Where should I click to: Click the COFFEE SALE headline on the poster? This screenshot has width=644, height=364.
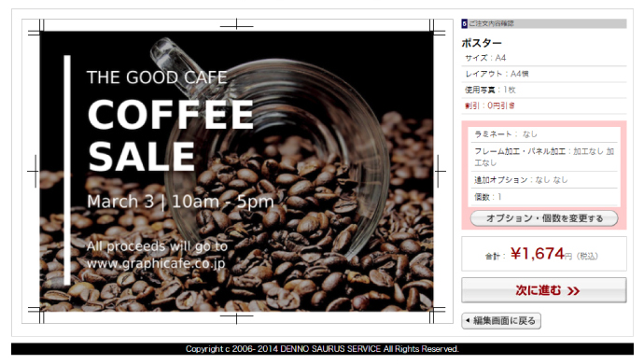[171, 135]
